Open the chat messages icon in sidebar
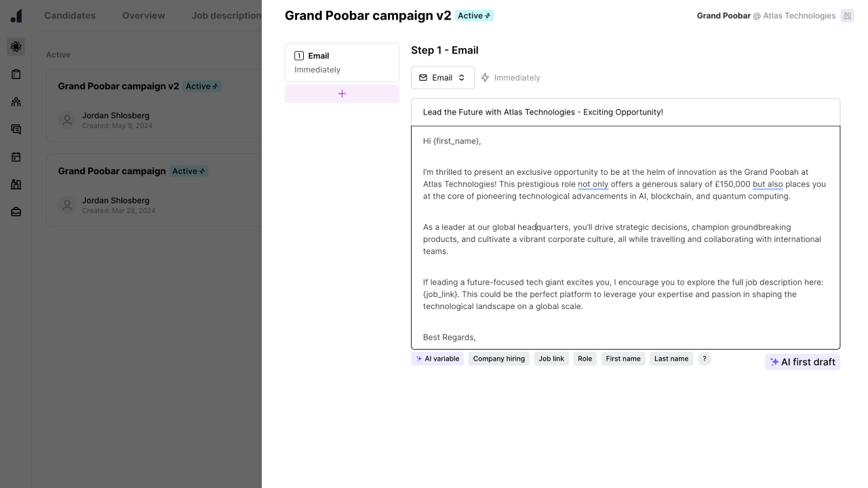This screenshot has width=868, height=488. [15, 129]
